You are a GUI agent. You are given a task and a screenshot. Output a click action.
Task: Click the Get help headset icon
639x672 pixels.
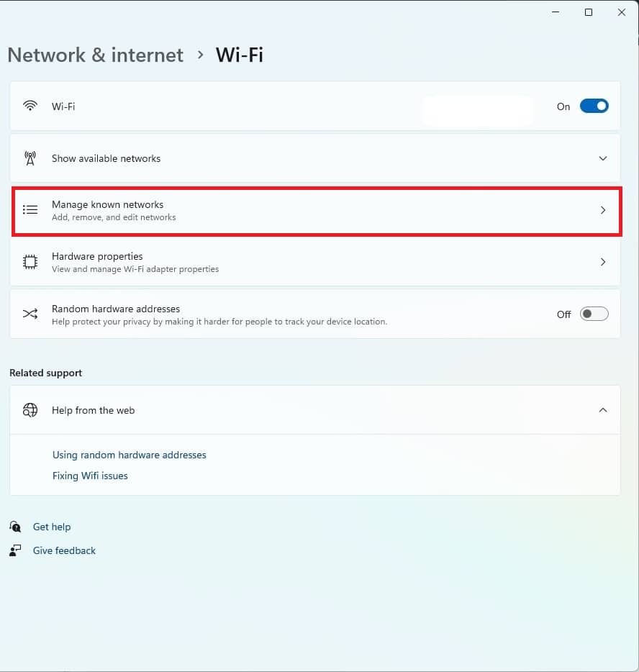click(16, 527)
